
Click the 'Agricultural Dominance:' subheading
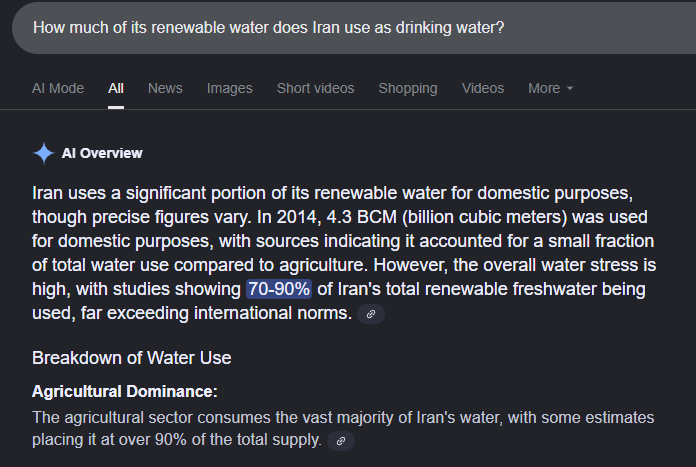click(x=124, y=391)
